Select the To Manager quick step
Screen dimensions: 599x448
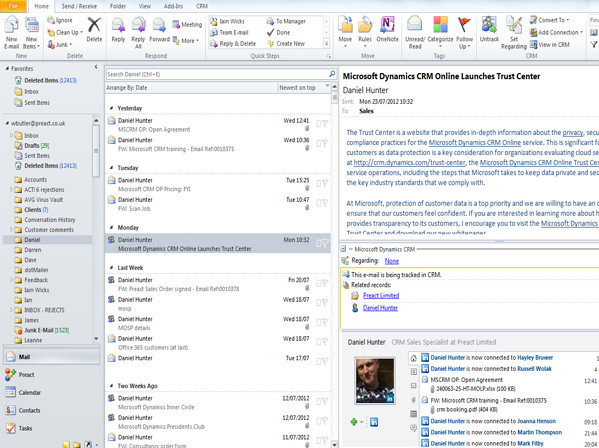click(x=286, y=21)
